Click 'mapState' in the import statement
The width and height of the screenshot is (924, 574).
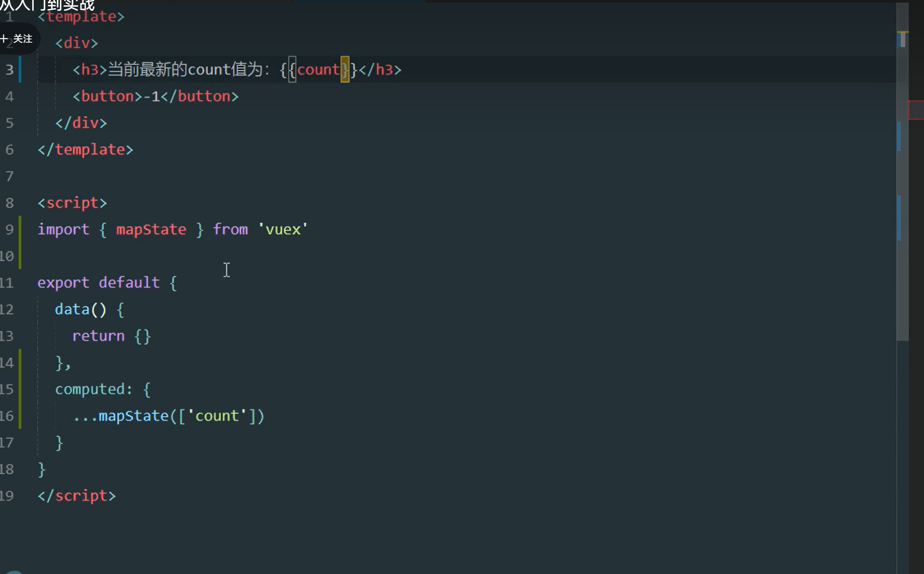pos(151,230)
